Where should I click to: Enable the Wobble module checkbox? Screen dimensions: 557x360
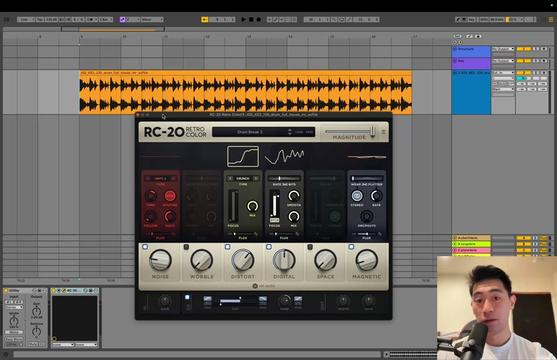(186, 247)
